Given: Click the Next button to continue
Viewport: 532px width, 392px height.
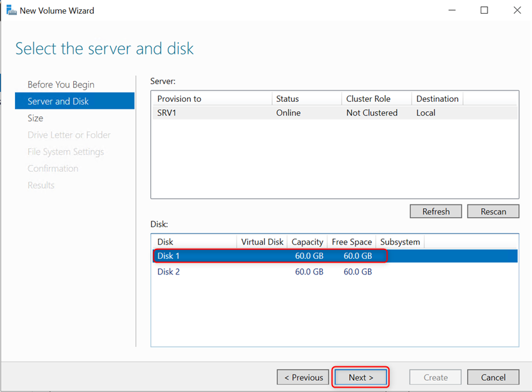Looking at the screenshot, I should pyautogui.click(x=361, y=377).
